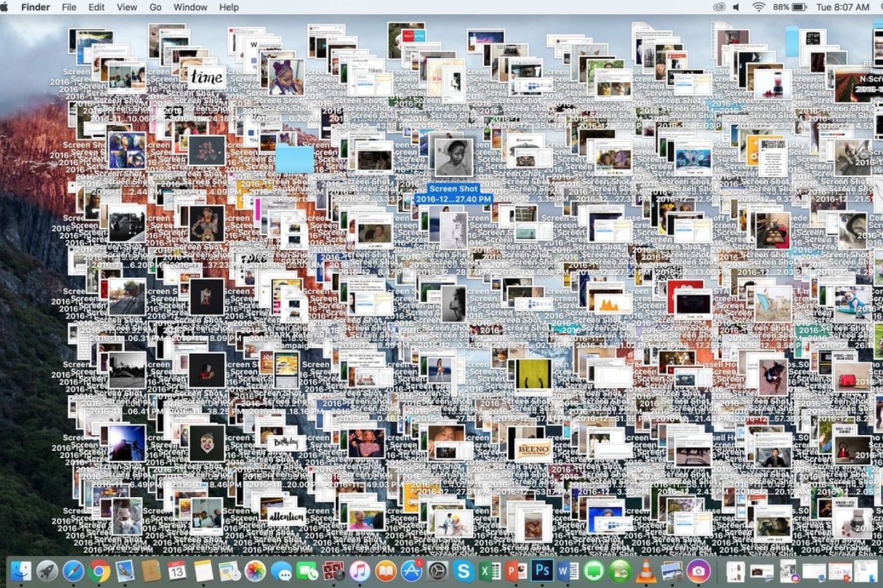
Task: Open the File menu
Action: (69, 7)
